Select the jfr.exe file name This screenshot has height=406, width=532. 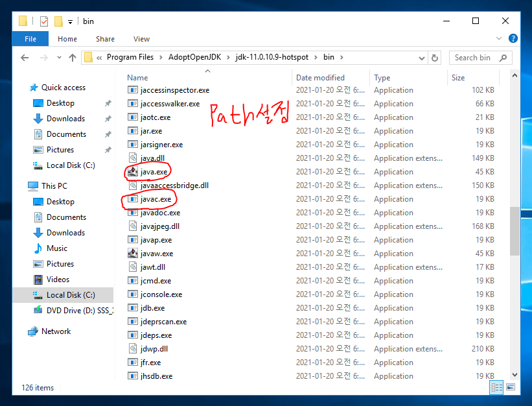150,362
